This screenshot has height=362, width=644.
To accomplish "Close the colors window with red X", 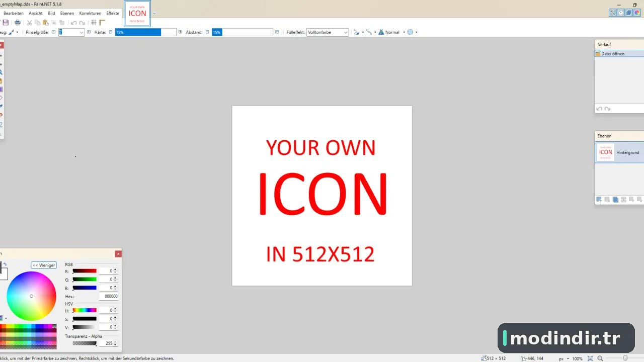I will [118, 254].
